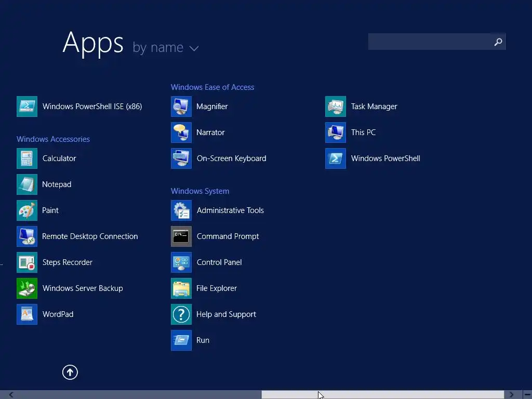532x399 pixels.
Task: Launch the Command Prompt icon
Action: pos(181,236)
